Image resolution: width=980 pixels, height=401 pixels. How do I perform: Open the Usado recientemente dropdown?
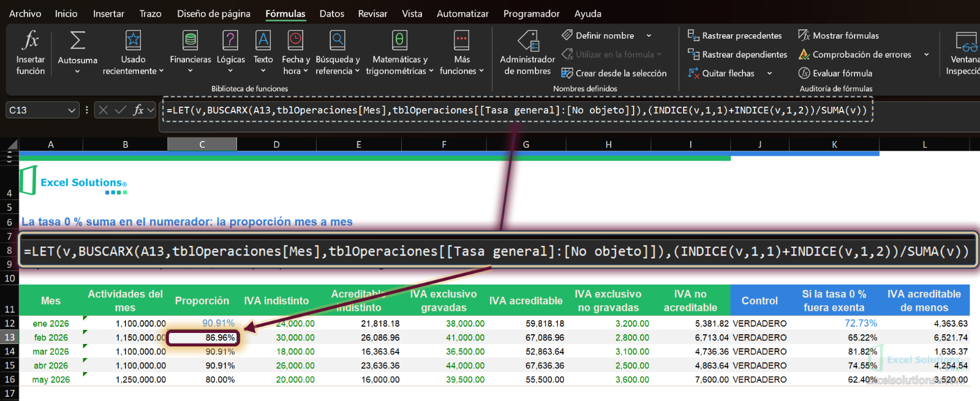pyautogui.click(x=133, y=53)
